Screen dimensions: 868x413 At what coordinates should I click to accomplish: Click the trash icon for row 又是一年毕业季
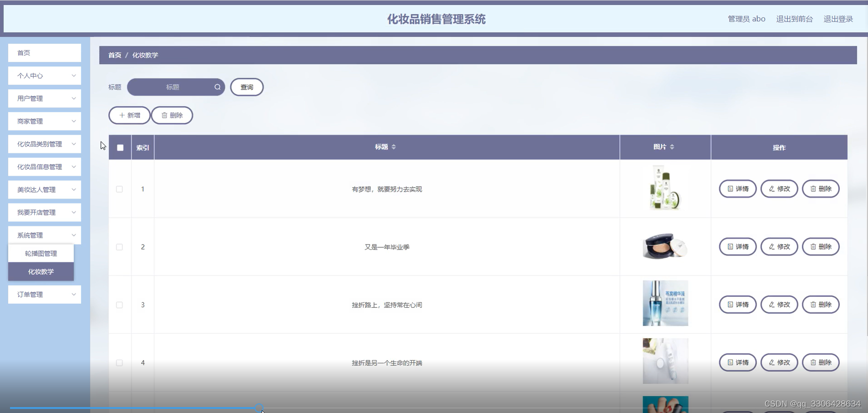pos(813,246)
